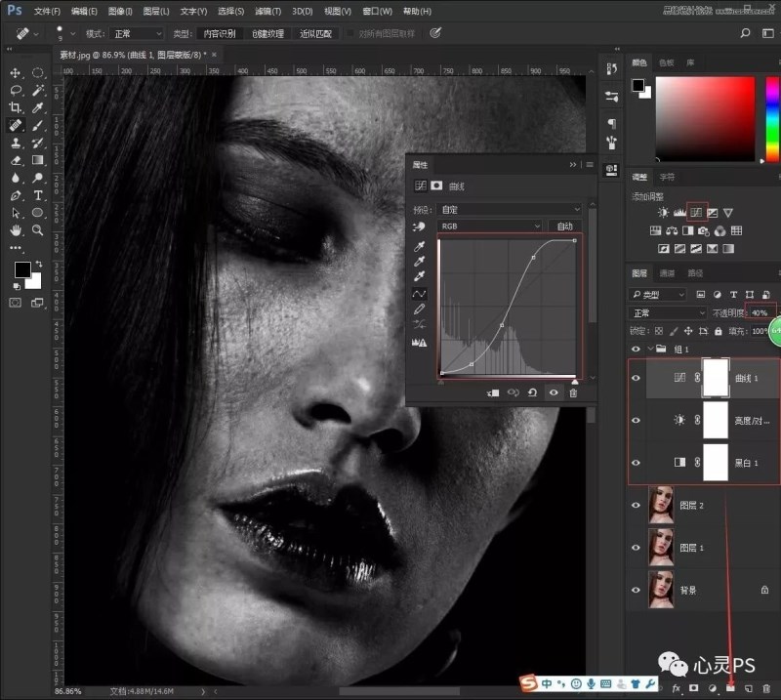The width and height of the screenshot is (781, 700).
Task: Select the Lasso tool
Action: 15,90
